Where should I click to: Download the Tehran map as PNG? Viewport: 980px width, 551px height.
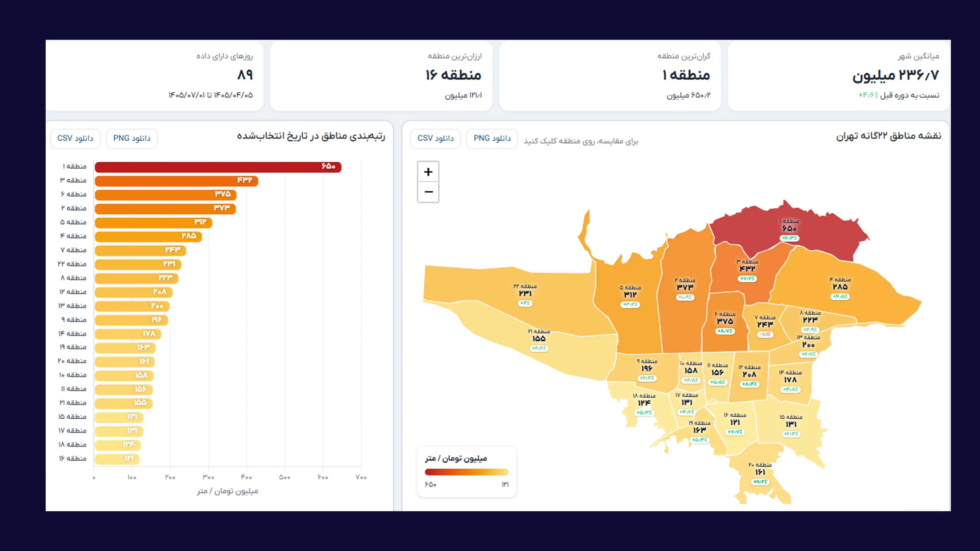point(492,139)
